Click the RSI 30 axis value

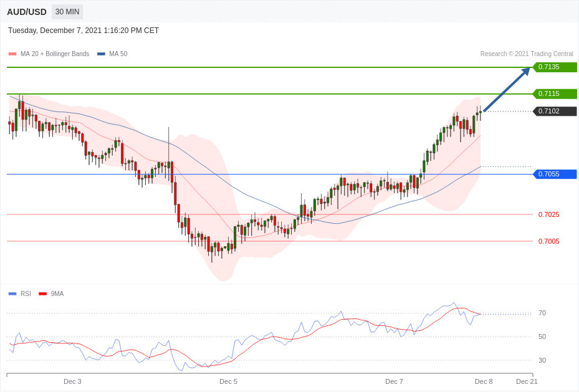coord(542,360)
